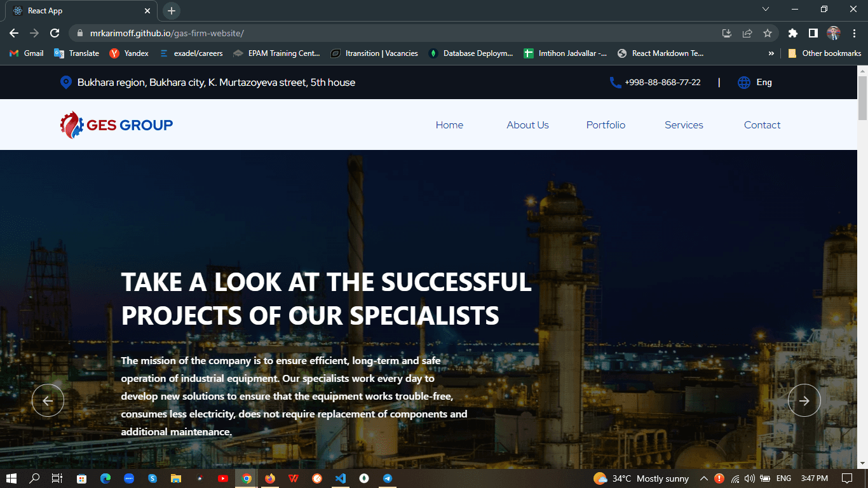Launch Visual Studio Code from taskbar
The width and height of the screenshot is (868, 488).
click(341, 478)
